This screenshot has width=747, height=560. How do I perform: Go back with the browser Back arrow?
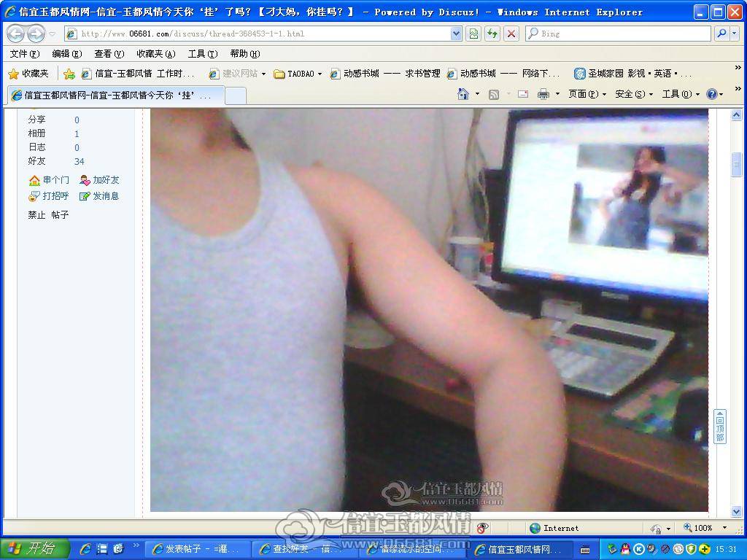[15, 34]
